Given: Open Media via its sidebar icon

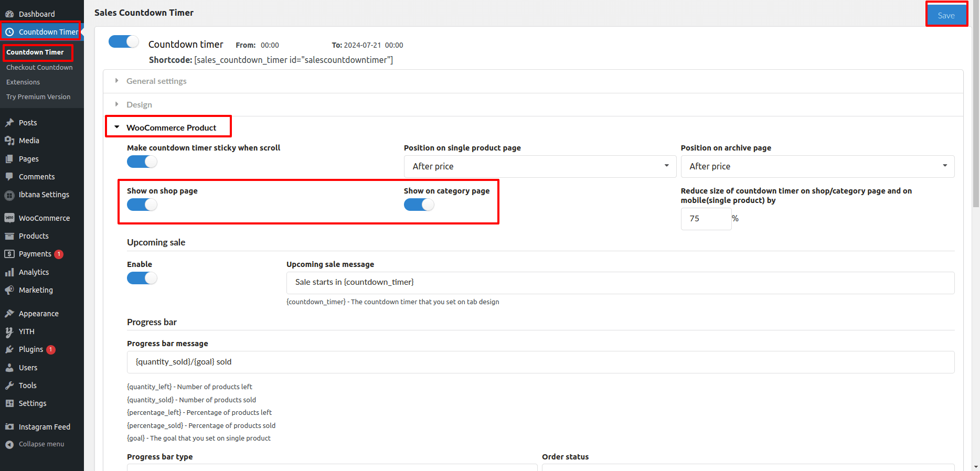Looking at the screenshot, I should click(x=9, y=141).
